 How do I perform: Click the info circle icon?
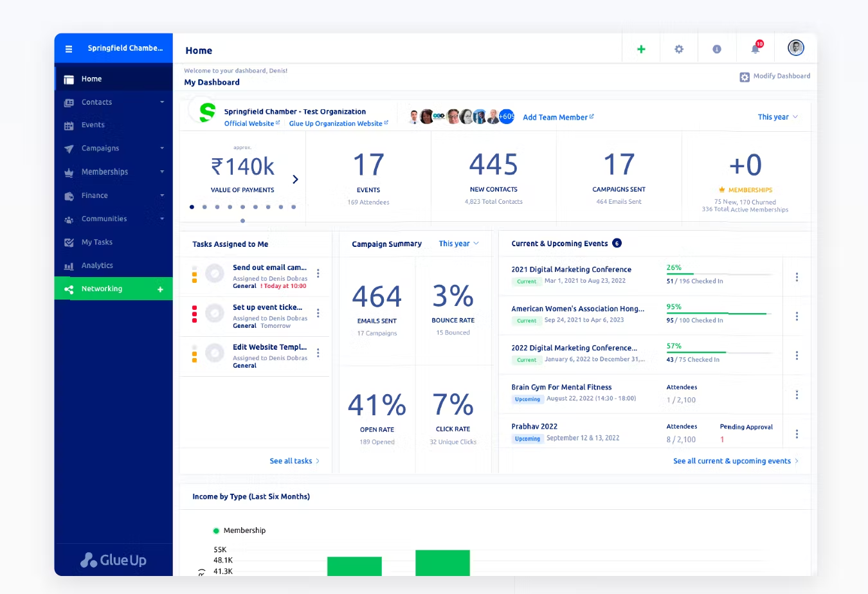coord(717,49)
